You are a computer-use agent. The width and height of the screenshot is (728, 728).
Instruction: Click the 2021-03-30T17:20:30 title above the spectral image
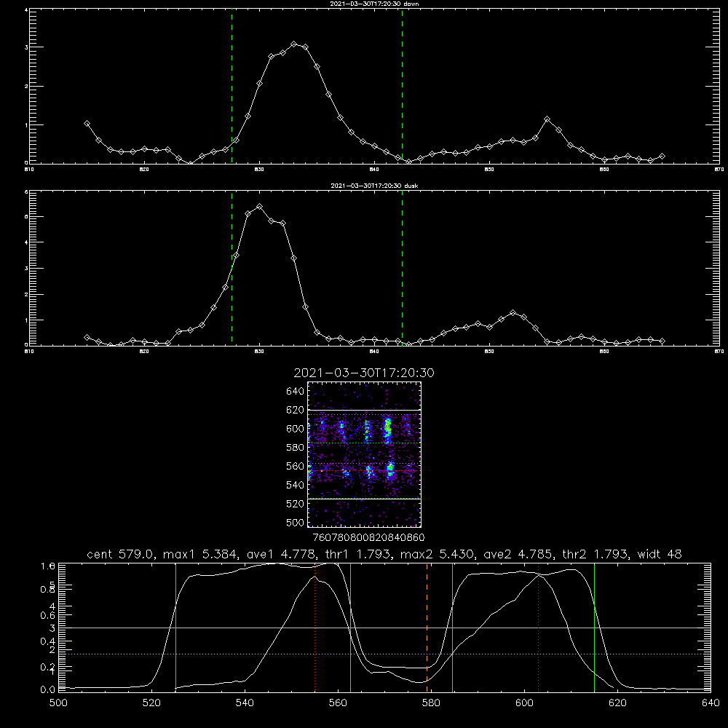pyautogui.click(x=364, y=373)
